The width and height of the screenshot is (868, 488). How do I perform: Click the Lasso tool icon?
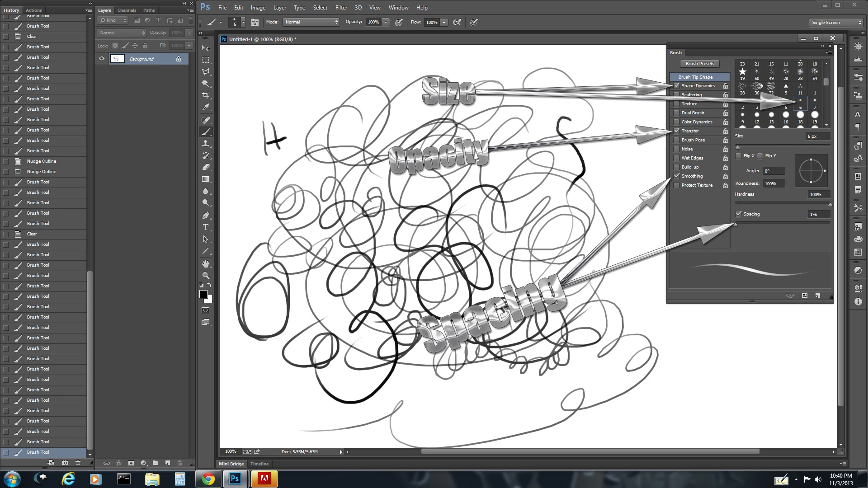(x=206, y=72)
